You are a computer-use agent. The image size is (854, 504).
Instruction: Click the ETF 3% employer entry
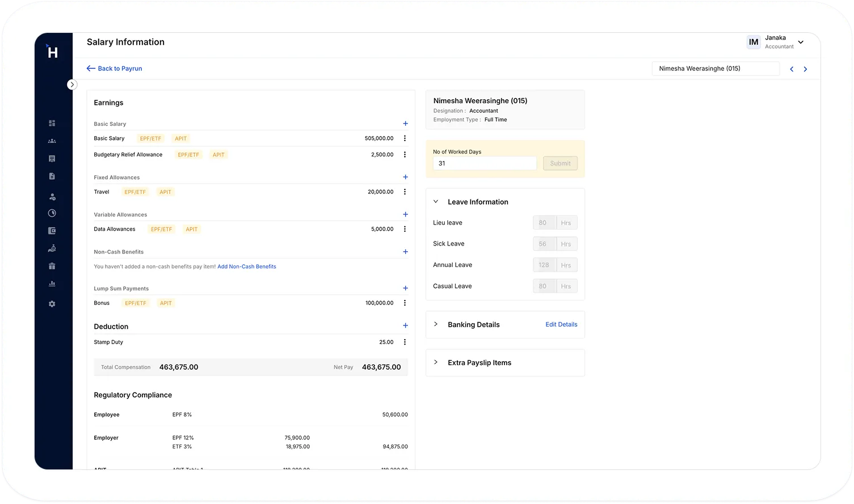(x=182, y=447)
